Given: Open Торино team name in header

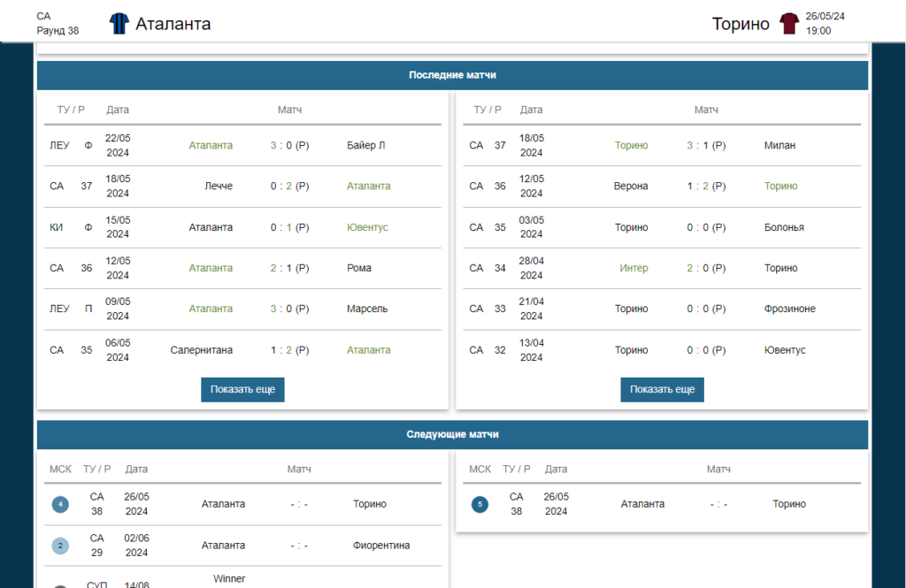Looking at the screenshot, I should click(741, 24).
